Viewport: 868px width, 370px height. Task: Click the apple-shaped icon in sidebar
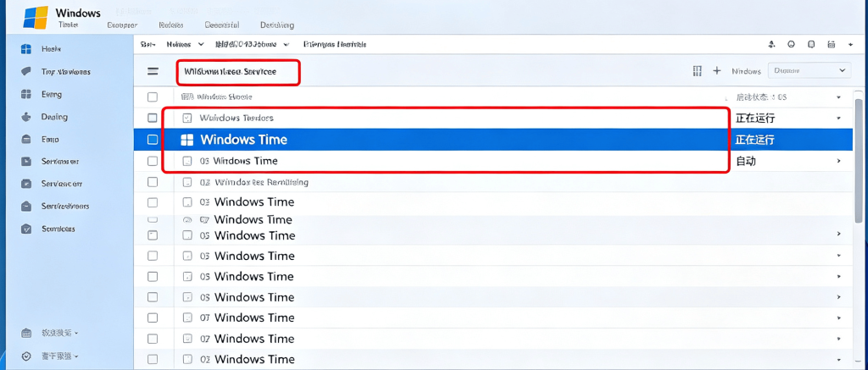[25, 117]
